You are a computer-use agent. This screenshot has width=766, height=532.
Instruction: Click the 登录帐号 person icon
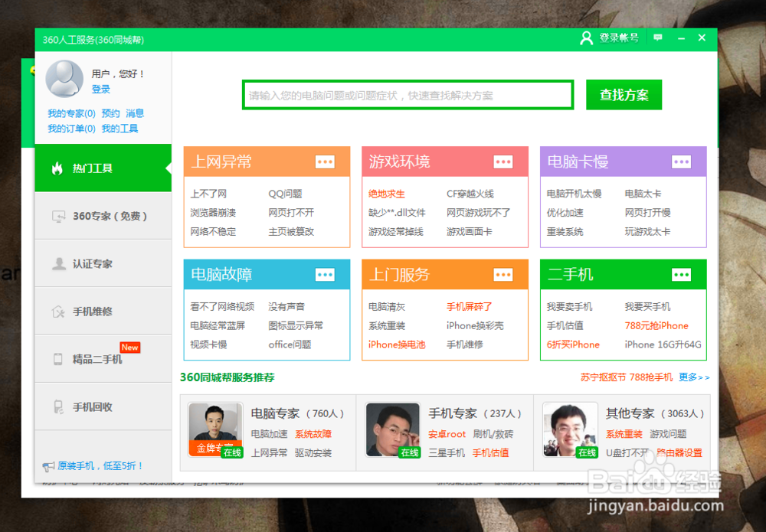coord(585,37)
